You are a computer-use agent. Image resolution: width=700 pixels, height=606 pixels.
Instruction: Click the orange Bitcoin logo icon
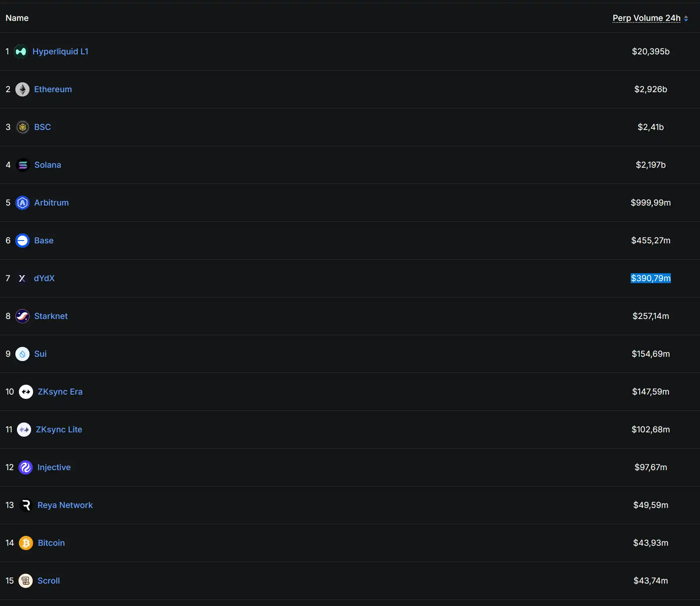[x=26, y=543]
